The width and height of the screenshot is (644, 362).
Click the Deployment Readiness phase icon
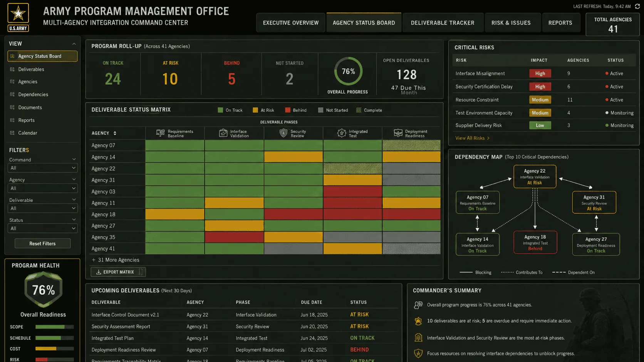398,133
